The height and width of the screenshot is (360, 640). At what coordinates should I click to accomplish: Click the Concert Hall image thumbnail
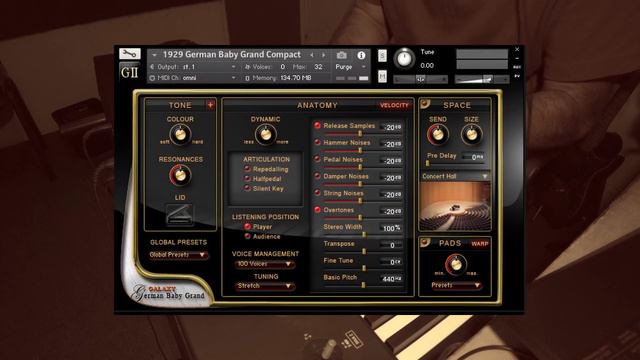coord(455,206)
